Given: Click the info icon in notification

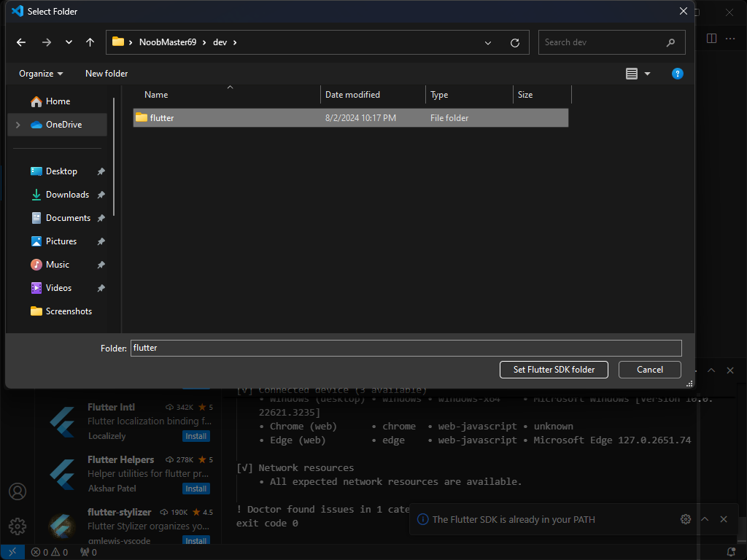Looking at the screenshot, I should pyautogui.click(x=422, y=519).
